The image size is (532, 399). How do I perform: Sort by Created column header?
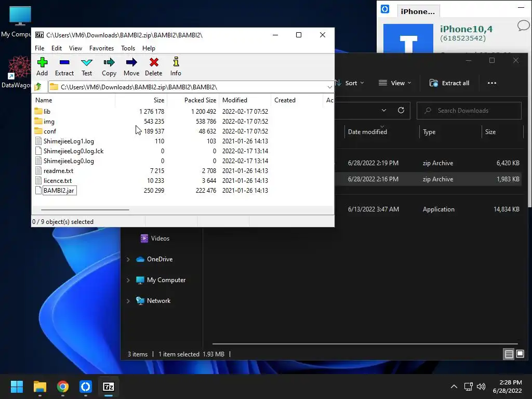pyautogui.click(x=297, y=100)
